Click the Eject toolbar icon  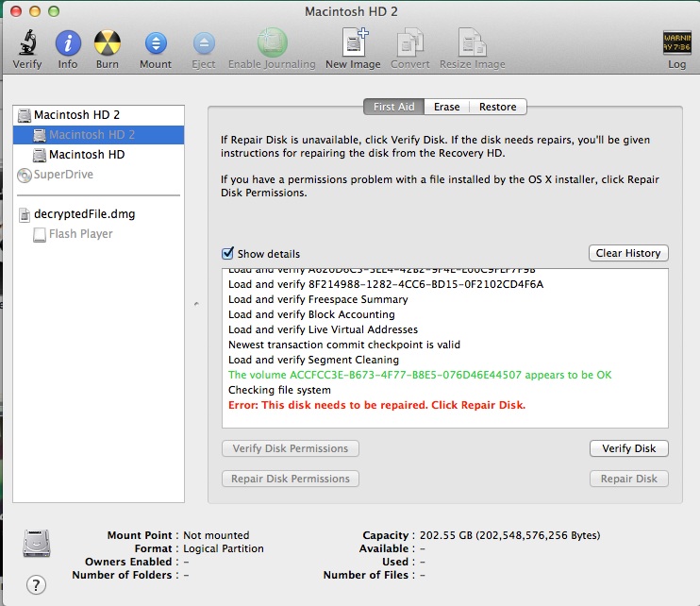point(204,43)
